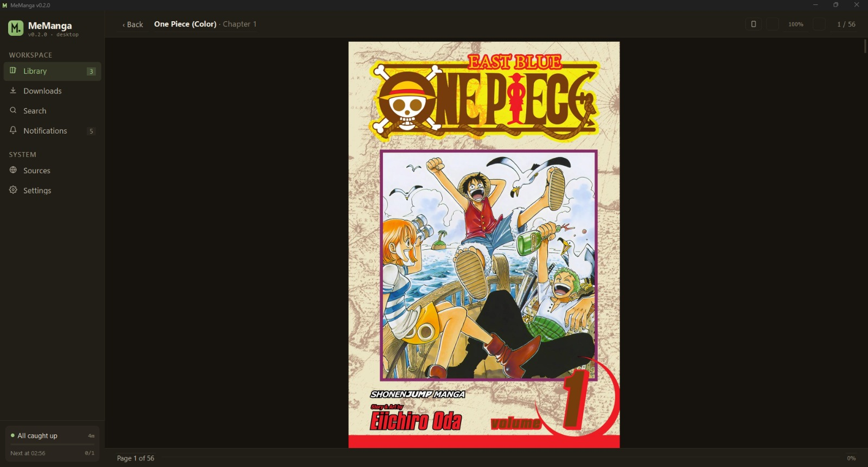Click the vertical scrollbar of the reader

coord(865,47)
